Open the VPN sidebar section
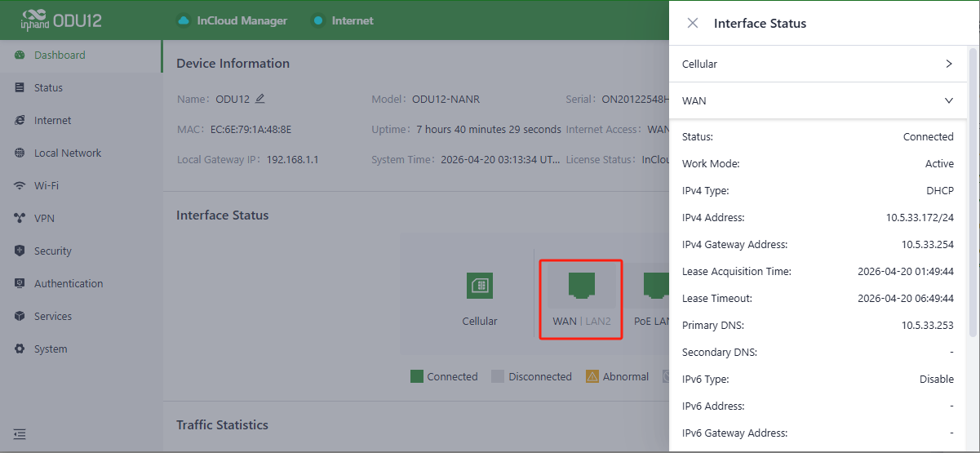Viewport: 980px width, 453px height. point(44,219)
